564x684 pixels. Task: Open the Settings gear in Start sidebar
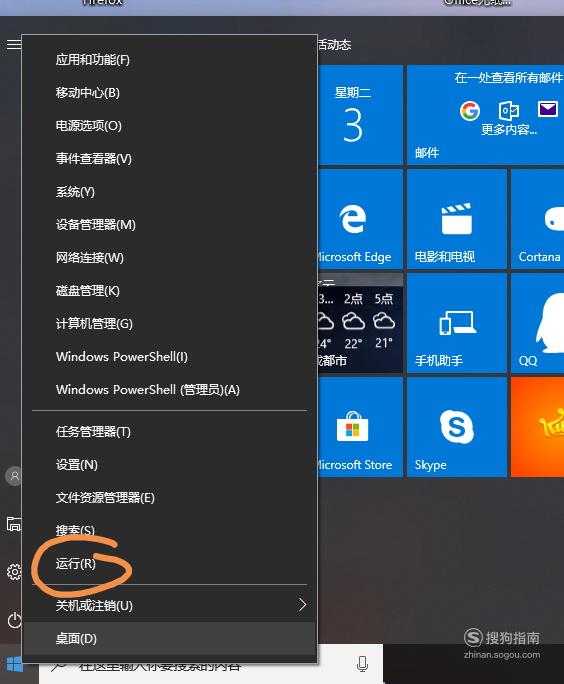coord(14,571)
